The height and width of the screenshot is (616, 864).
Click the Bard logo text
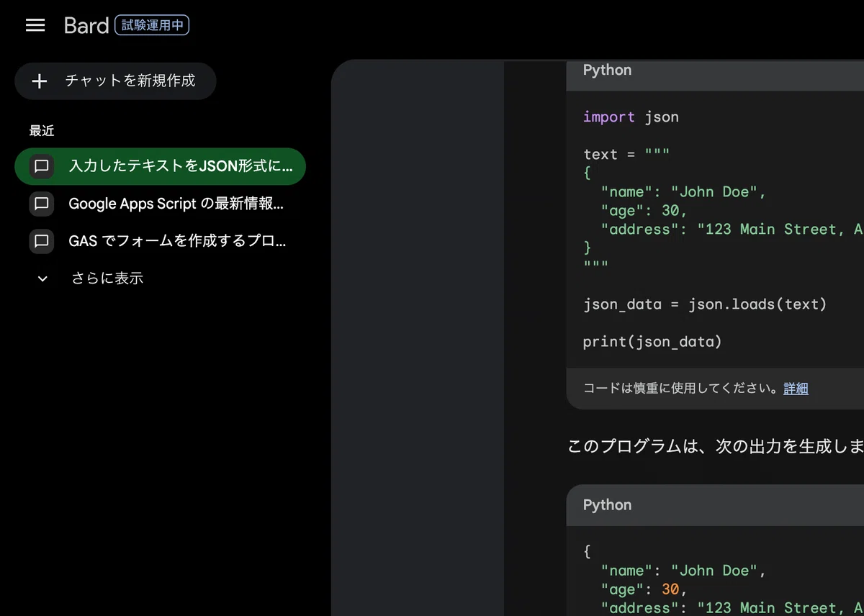click(86, 26)
